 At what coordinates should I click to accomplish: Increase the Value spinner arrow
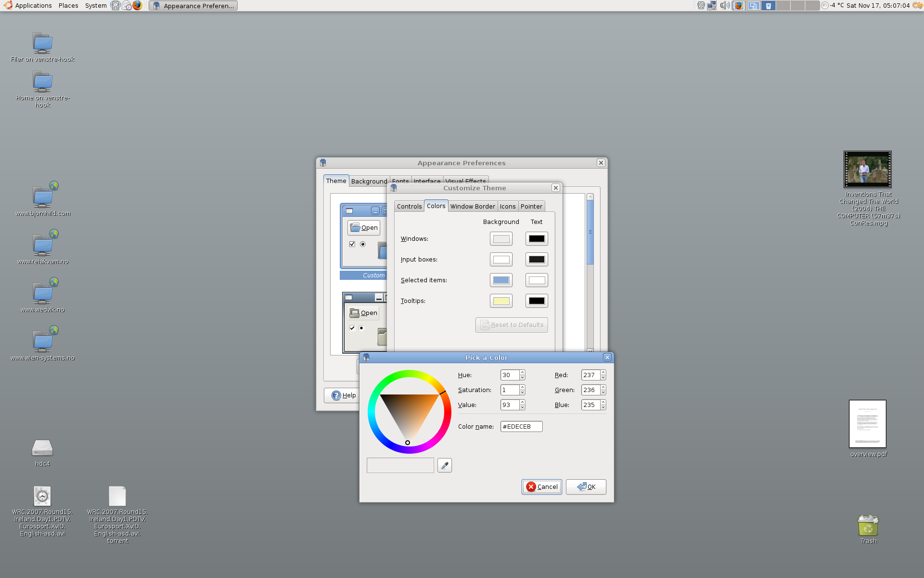522,402
